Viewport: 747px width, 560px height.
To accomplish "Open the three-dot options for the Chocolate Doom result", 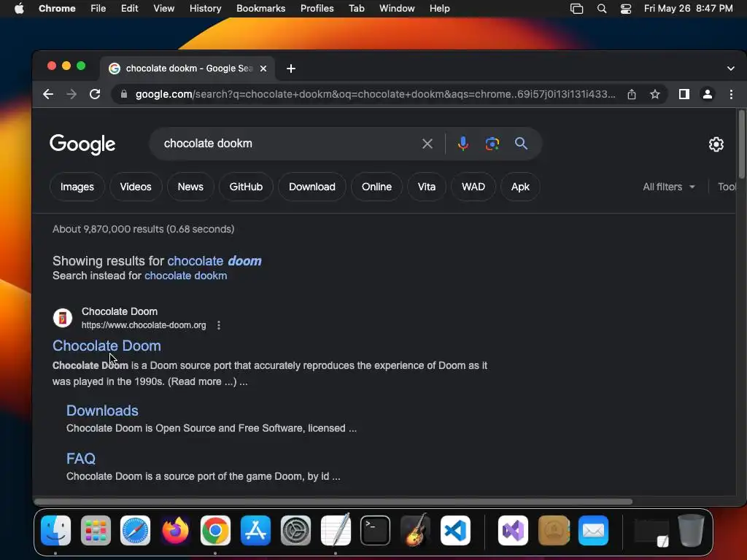I will pos(219,325).
